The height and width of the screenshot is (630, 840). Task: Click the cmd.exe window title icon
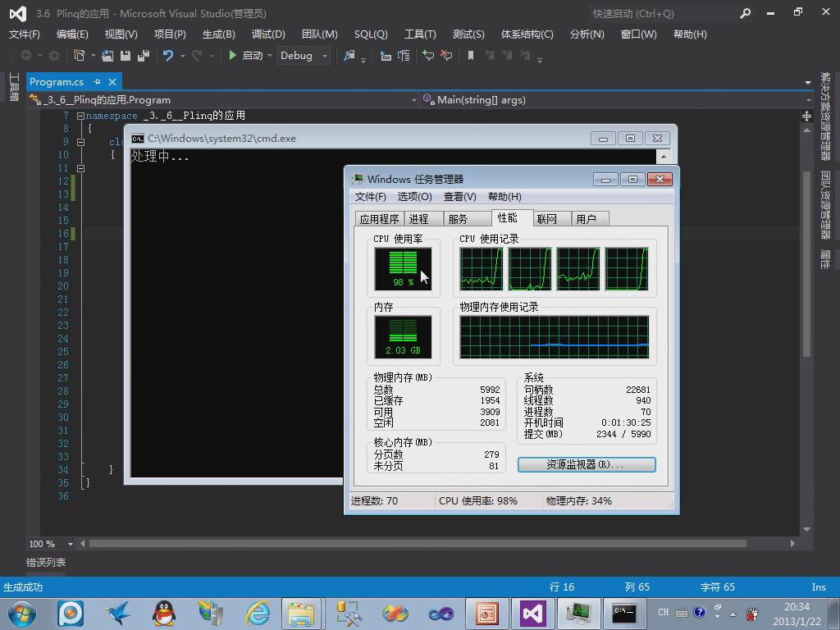[138, 139]
